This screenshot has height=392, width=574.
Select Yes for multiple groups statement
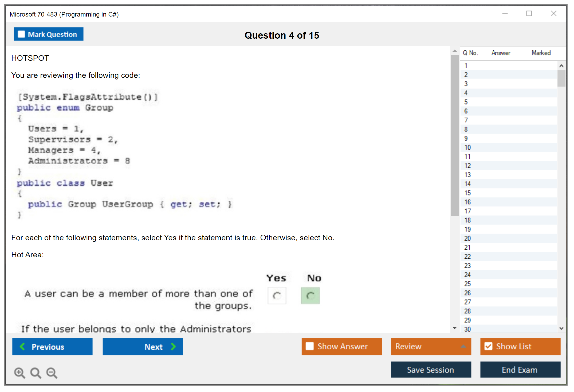pos(277,295)
